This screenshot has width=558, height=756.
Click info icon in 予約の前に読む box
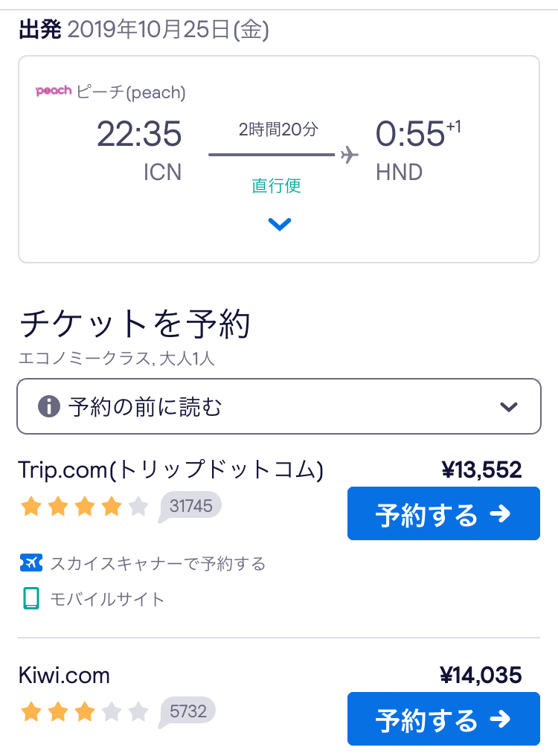tap(48, 406)
